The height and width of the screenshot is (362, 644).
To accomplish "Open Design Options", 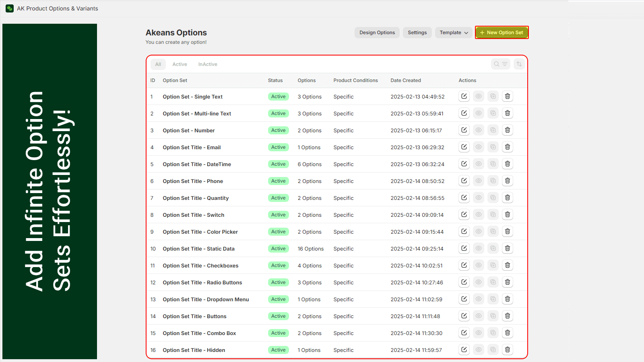I will click(x=377, y=32).
